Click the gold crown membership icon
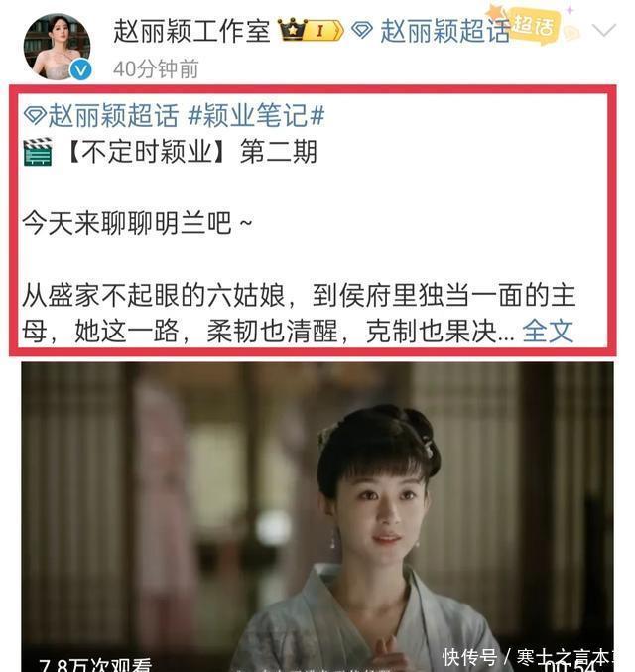 293,30
